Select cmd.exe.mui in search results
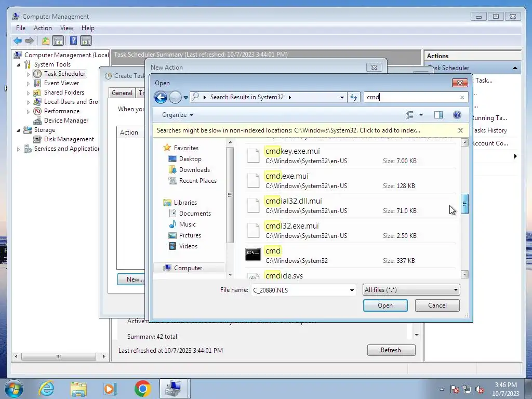 (351, 181)
